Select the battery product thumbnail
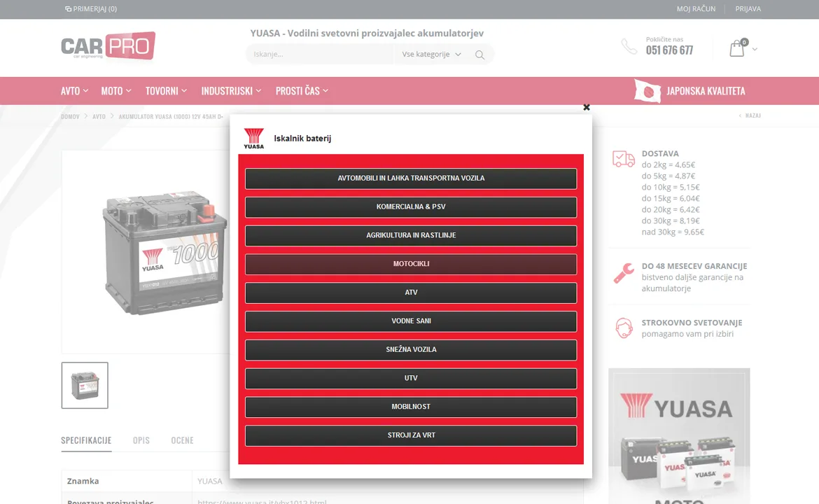Viewport: 819px width, 504px height. pos(85,386)
